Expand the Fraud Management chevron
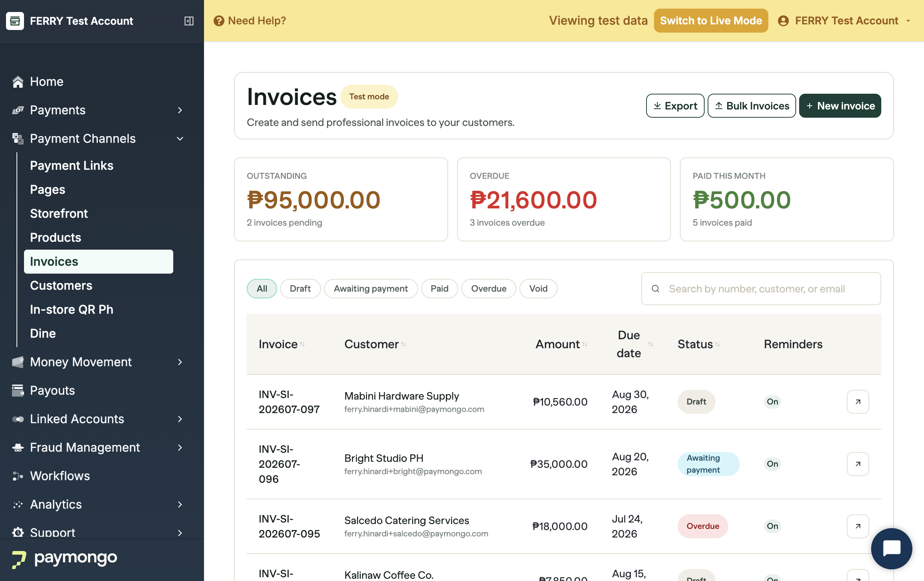Viewport: 924px width, 581px height. point(180,448)
